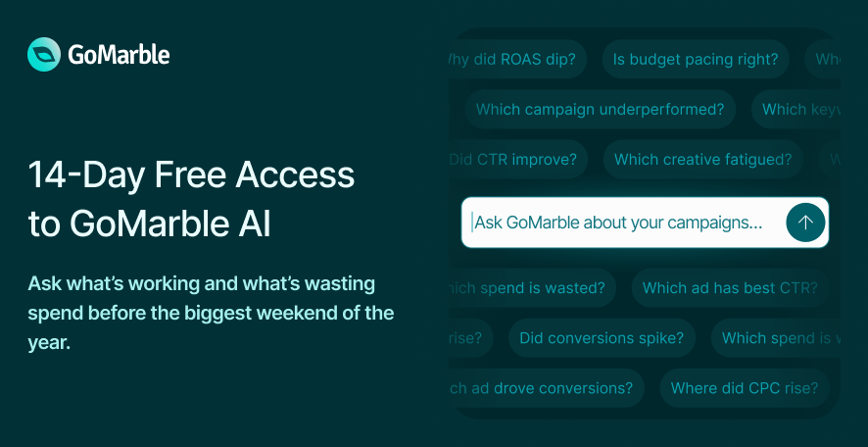Select 'Did CTR improve?' suggestion
Viewport: 868px width, 447px height.
pyautogui.click(x=518, y=160)
